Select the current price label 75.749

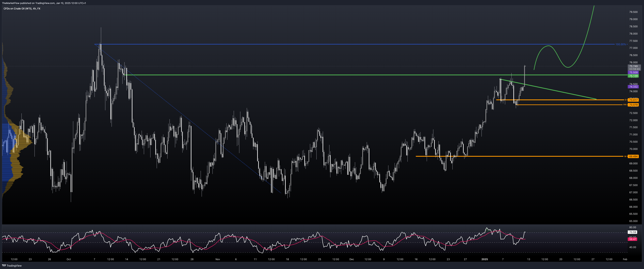click(x=633, y=66)
